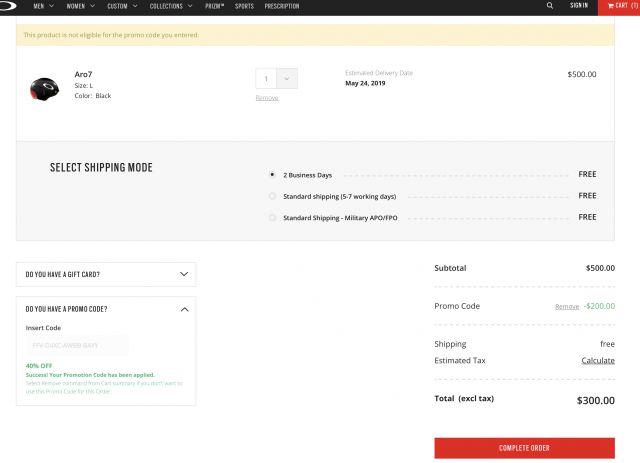Image resolution: width=640 pixels, height=463 pixels.
Task: Expand the Men menu
Action: (x=43, y=6)
